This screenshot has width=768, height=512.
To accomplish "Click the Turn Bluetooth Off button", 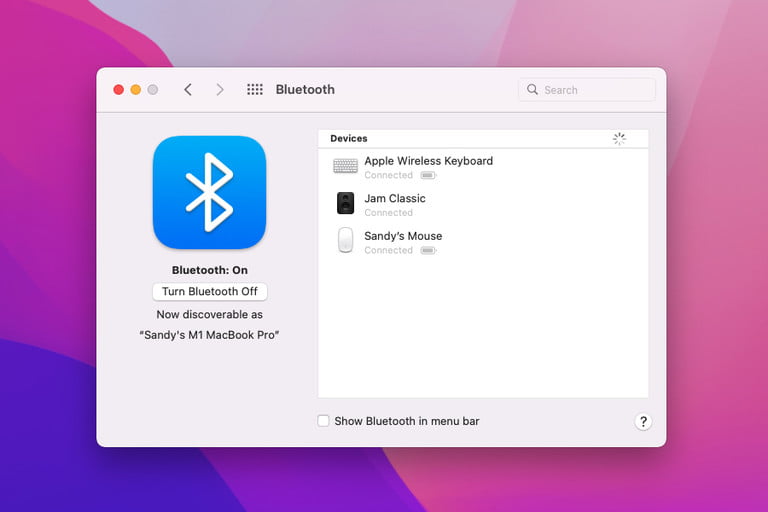I will point(210,292).
